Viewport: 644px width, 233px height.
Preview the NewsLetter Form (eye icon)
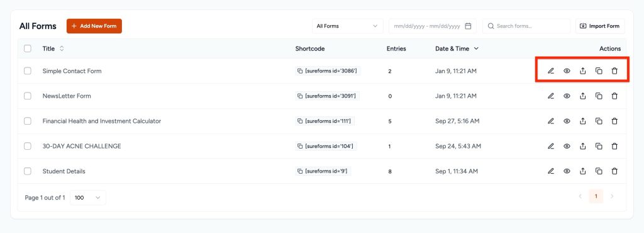tap(567, 96)
